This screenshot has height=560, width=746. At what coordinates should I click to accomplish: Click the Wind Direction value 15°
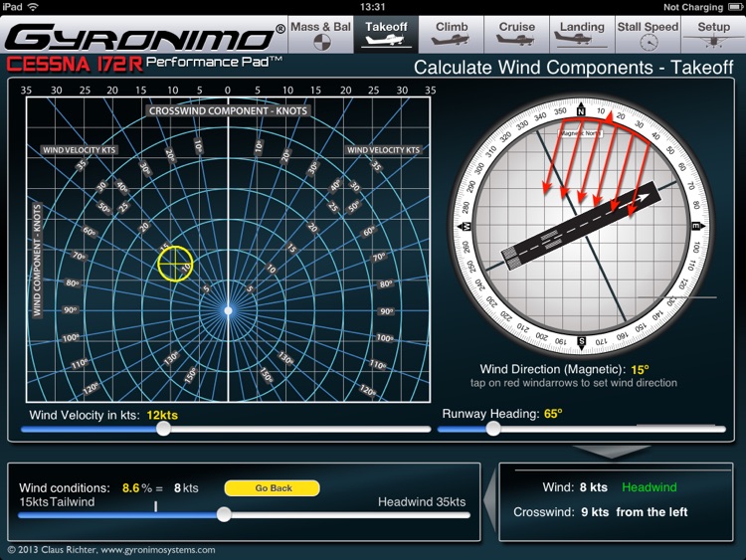coord(640,370)
